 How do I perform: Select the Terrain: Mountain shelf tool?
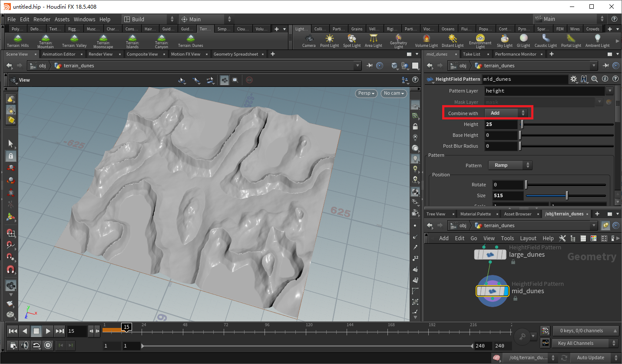pos(46,42)
